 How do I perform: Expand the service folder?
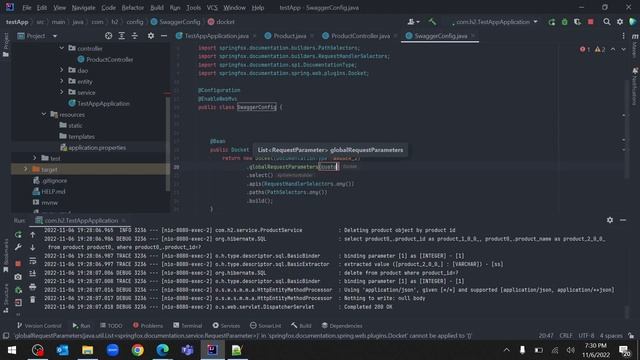pyautogui.click(x=62, y=92)
